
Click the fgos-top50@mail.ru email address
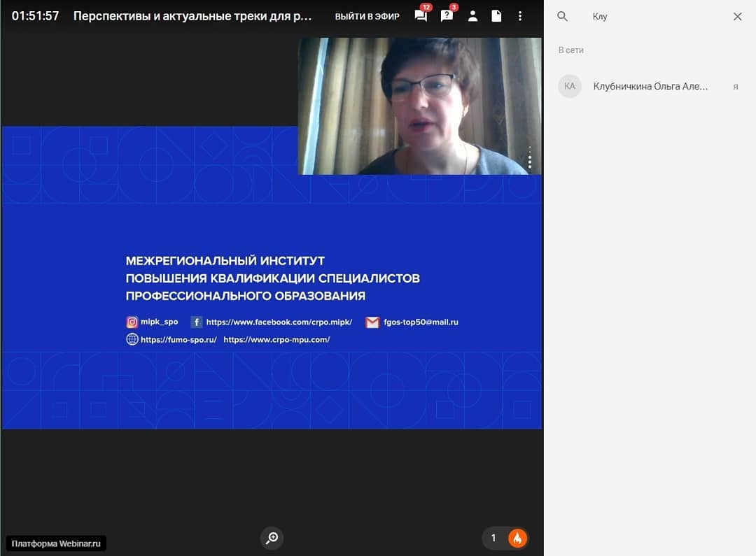tap(421, 322)
